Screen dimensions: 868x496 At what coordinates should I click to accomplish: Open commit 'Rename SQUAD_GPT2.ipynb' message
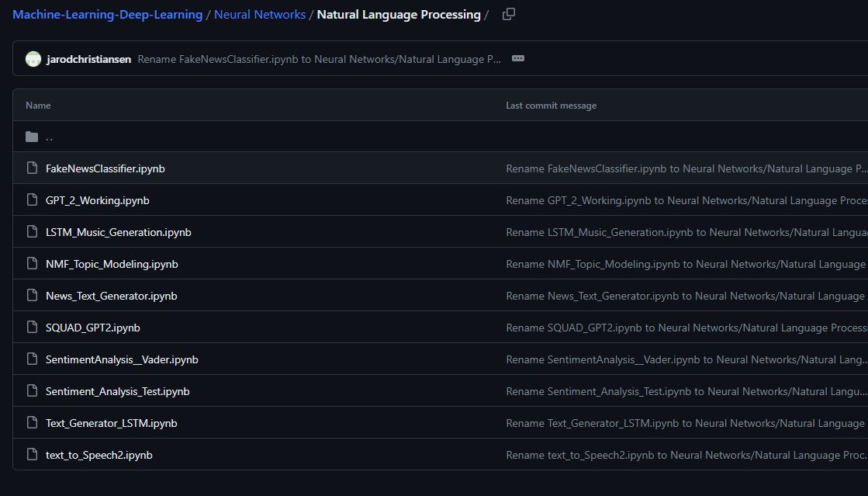[686, 328]
